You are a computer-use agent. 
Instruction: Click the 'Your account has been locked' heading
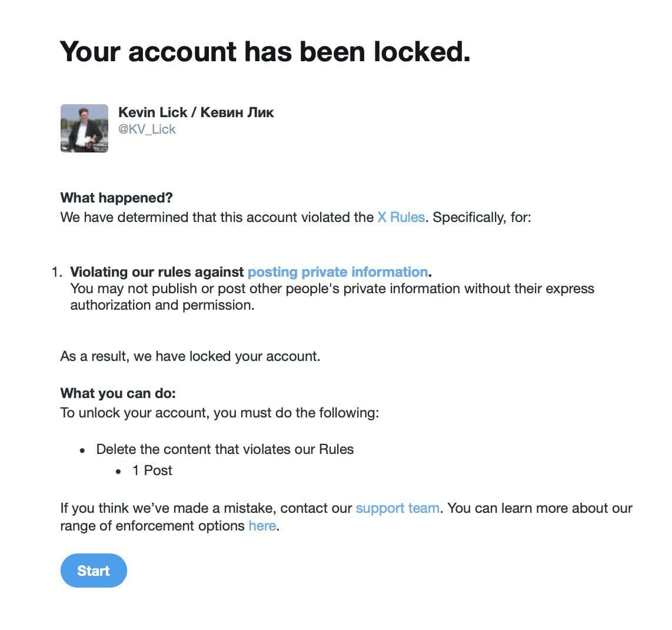(265, 51)
